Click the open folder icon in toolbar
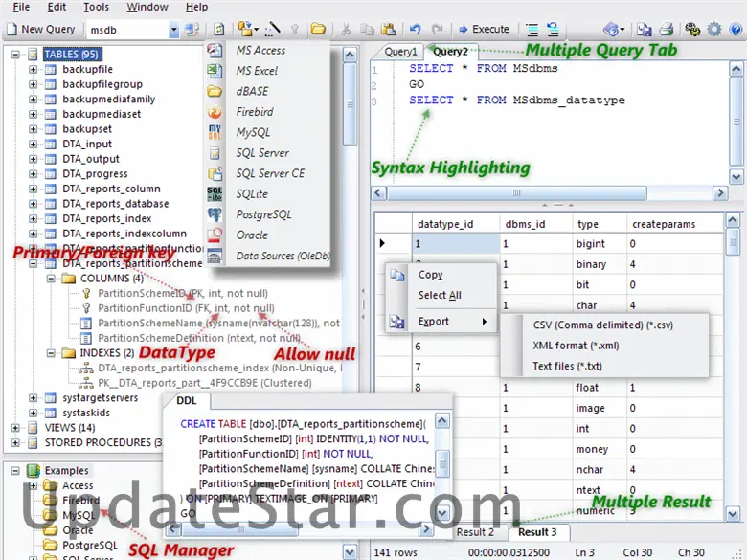 click(x=318, y=30)
